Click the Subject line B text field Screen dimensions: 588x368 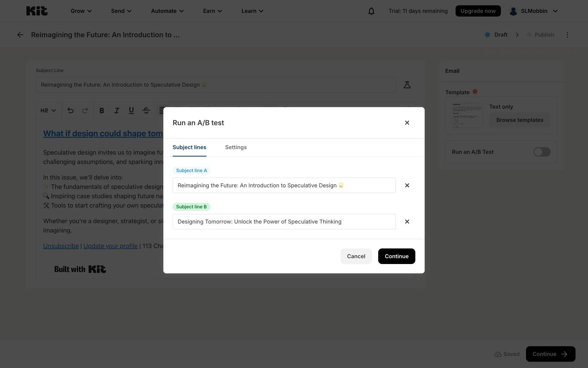(x=284, y=222)
